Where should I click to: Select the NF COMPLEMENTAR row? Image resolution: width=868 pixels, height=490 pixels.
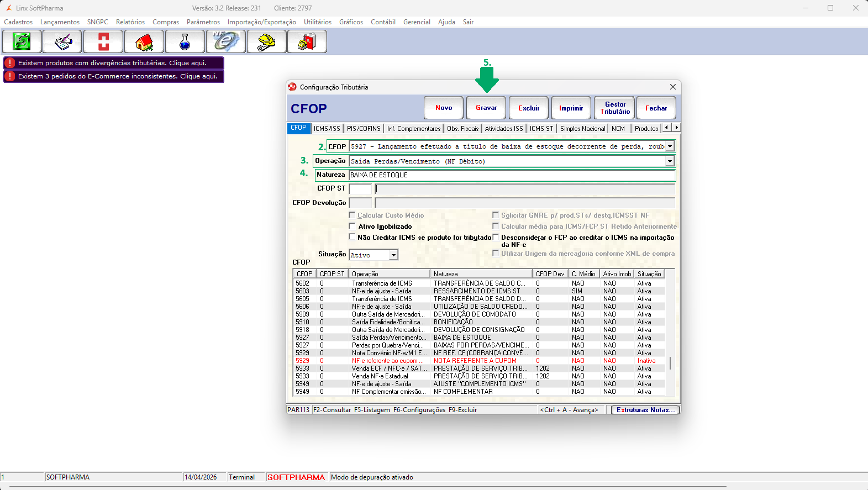479,392
